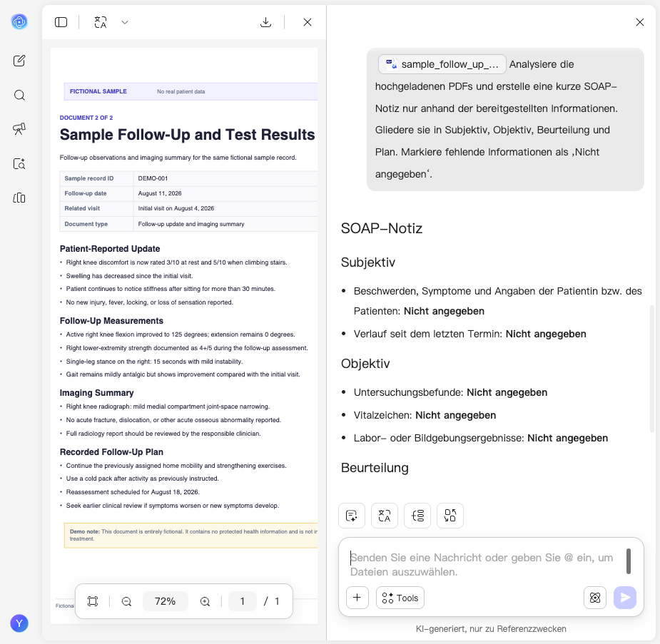Viewport: 660px width, 644px height.
Task: Click the "Subjektiv" heading
Action: [x=368, y=262]
